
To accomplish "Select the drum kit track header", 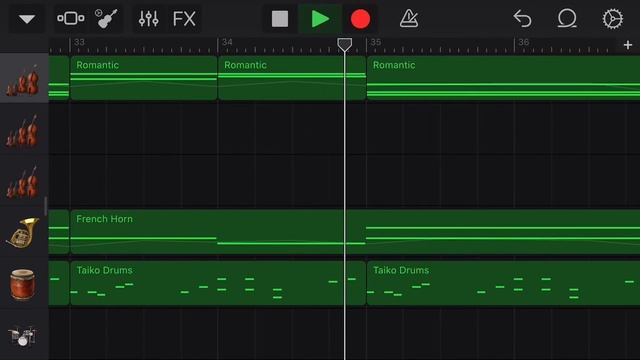I will (x=24, y=335).
